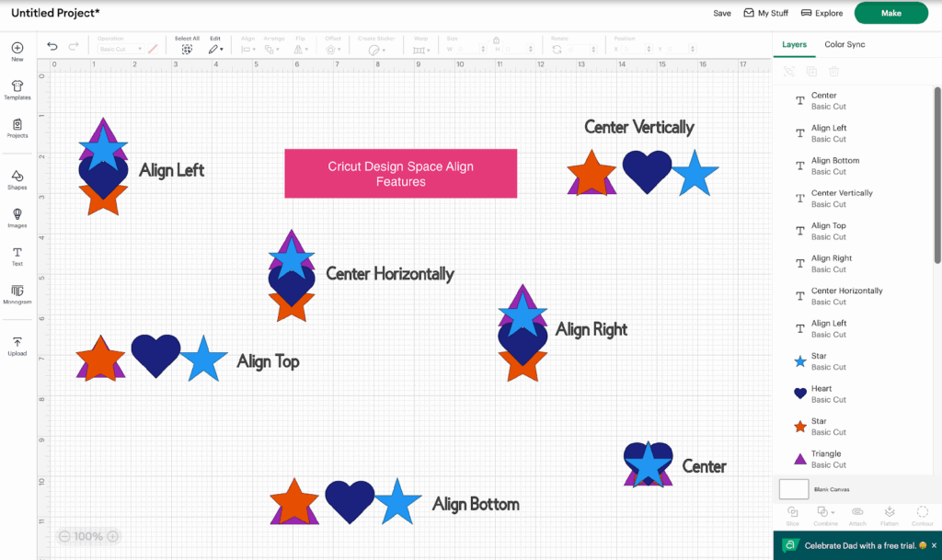Open the Monogram tool
This screenshot has width=942, height=560.
click(17, 294)
